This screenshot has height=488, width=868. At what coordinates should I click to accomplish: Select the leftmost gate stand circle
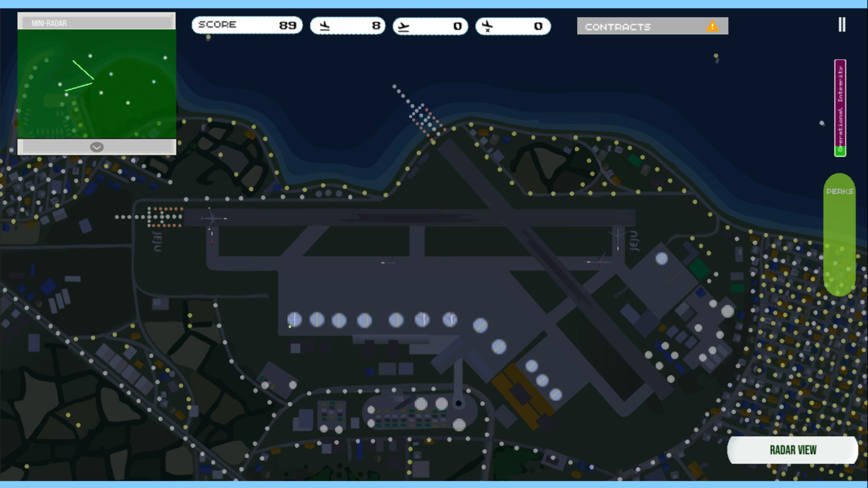click(x=294, y=319)
